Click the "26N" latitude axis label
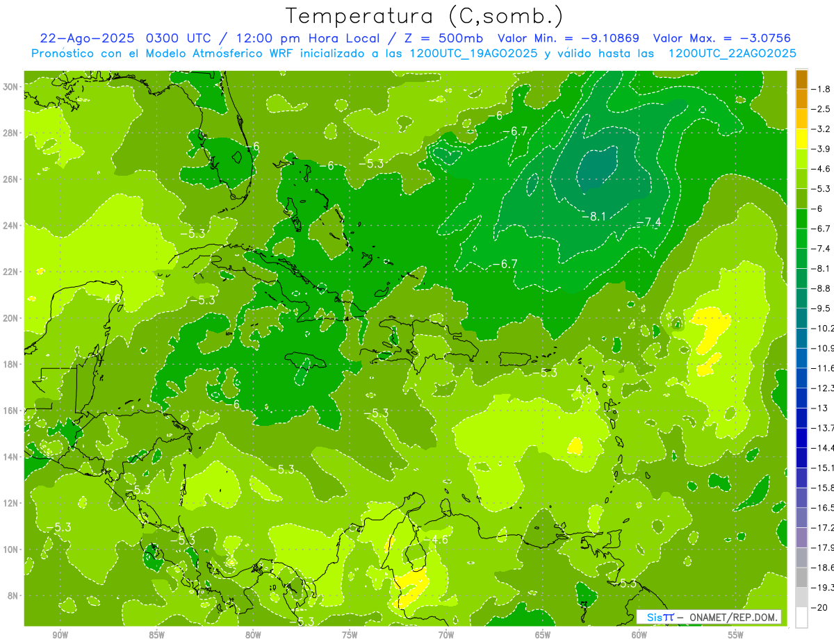This screenshot has width=834, height=644. pos(11,179)
